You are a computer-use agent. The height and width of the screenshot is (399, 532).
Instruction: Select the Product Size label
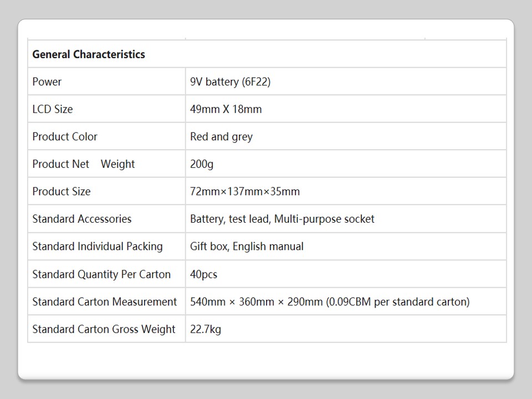pos(62,192)
